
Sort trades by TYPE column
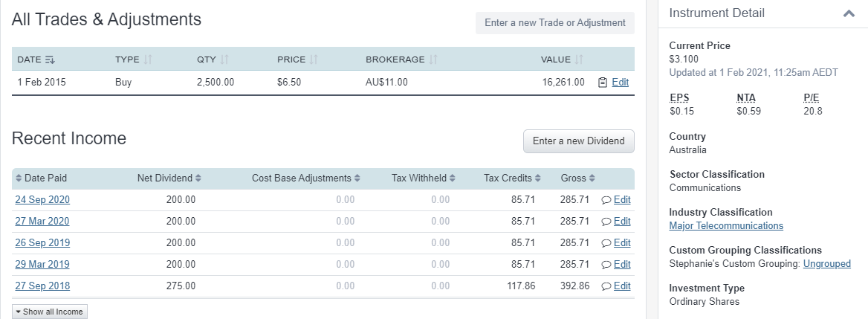point(134,59)
